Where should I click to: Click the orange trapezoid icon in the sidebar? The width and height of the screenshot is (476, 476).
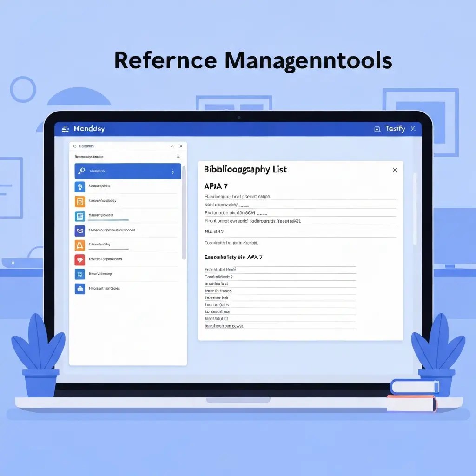(80, 245)
